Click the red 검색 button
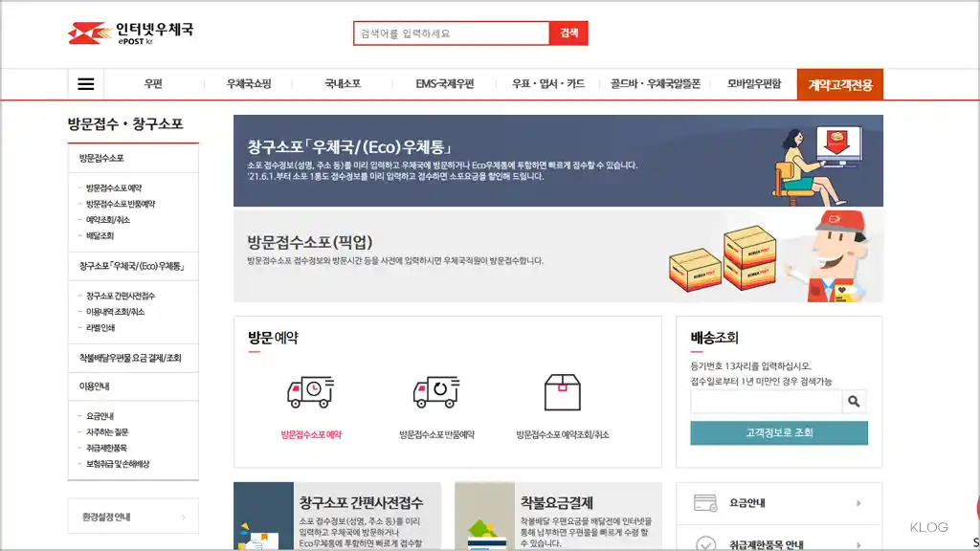This screenshot has height=551, width=980. (x=570, y=33)
